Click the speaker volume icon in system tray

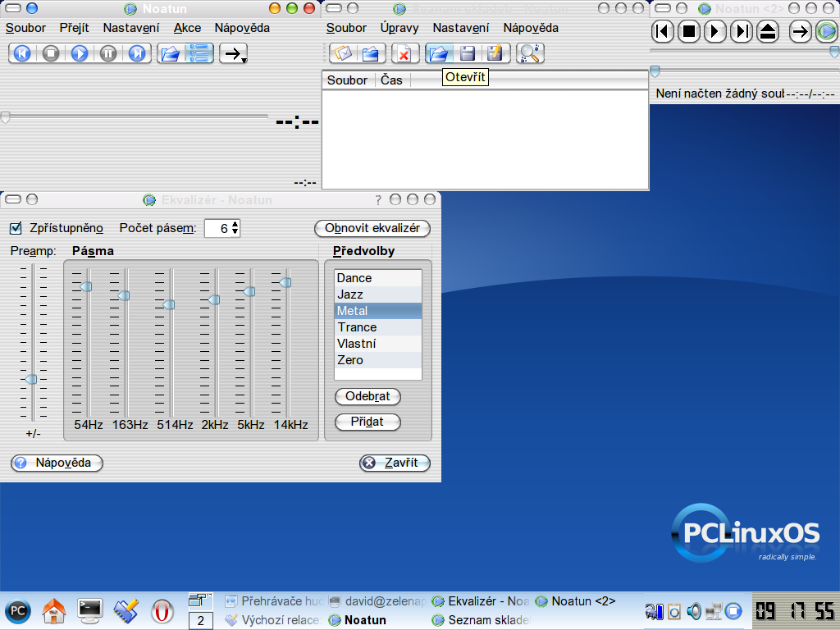click(x=694, y=611)
